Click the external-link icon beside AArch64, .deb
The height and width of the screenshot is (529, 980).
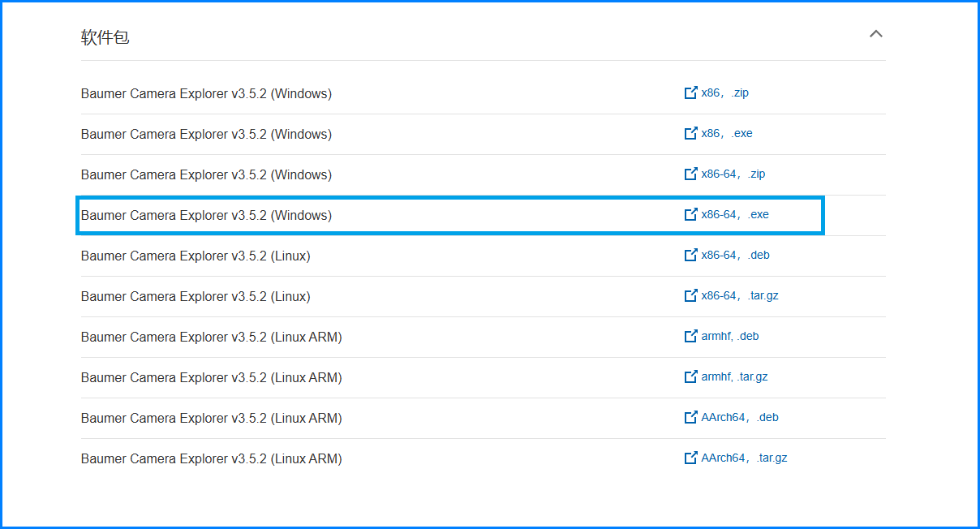(x=691, y=417)
